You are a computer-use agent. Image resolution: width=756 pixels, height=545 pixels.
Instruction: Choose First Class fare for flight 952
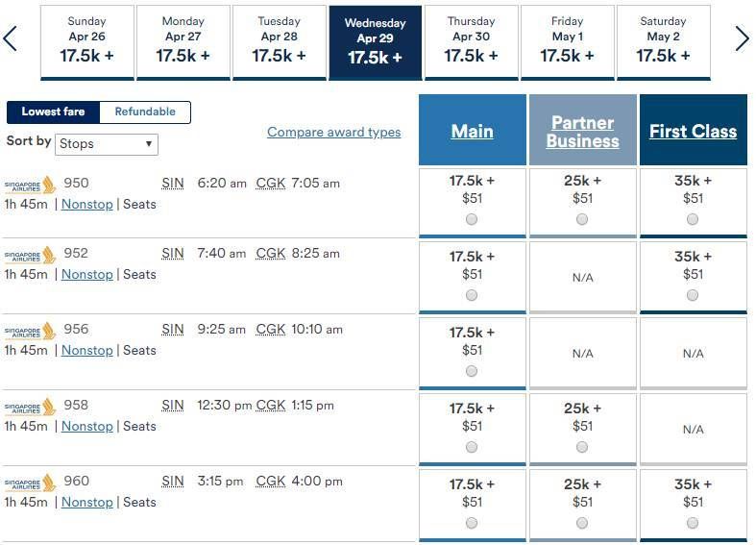(693, 295)
